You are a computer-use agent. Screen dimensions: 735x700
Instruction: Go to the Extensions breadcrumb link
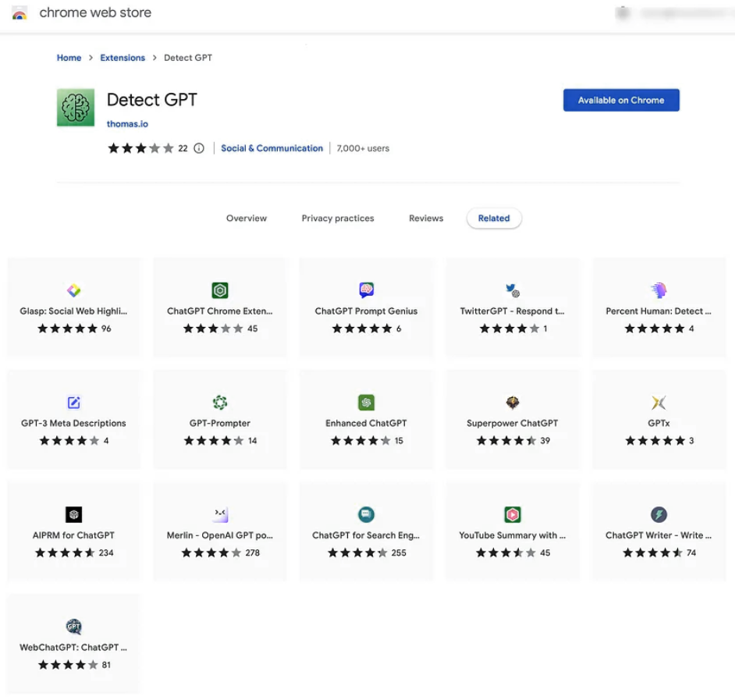123,58
